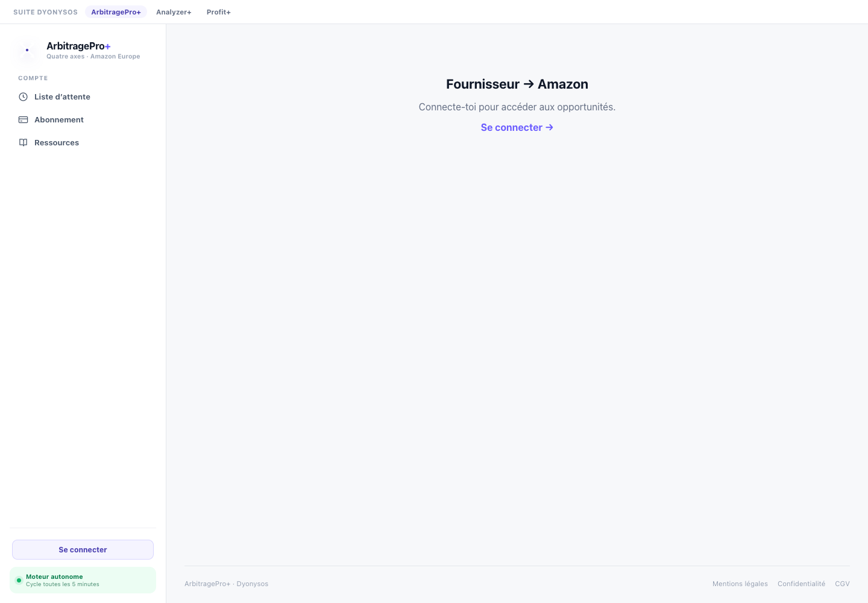
Task: Click the Fournisseur → Amazon heading
Action: point(517,84)
